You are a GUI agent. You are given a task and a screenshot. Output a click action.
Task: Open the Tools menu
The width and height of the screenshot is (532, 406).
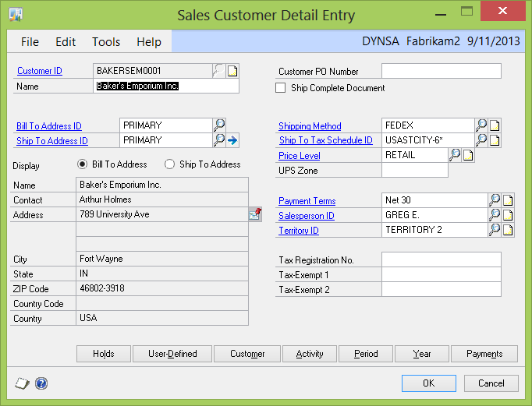106,42
